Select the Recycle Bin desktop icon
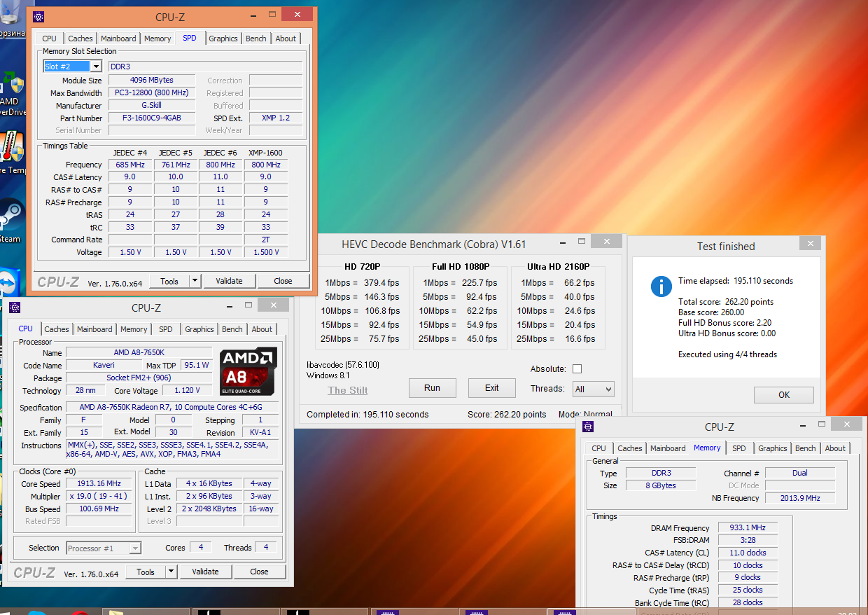Viewport: 868px width, 615px height. click(x=10, y=14)
